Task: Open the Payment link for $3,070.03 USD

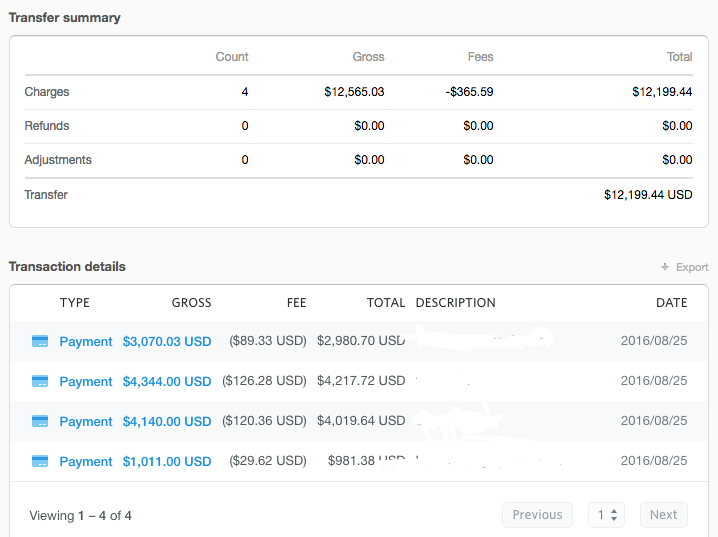Action: click(x=86, y=341)
